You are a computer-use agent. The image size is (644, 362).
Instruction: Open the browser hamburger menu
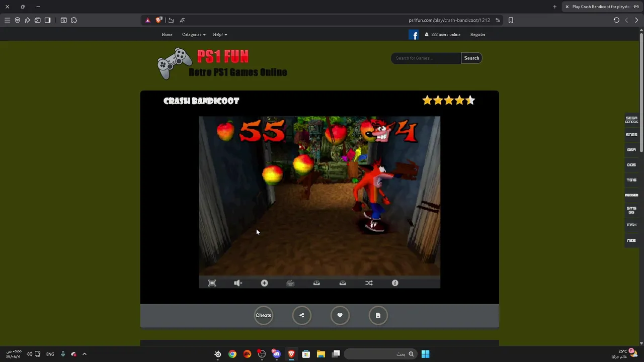pos(7,20)
